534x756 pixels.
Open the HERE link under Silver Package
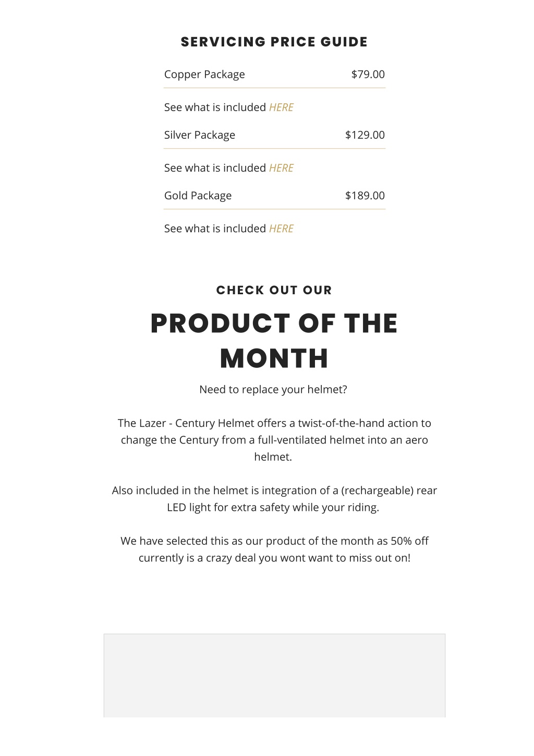pos(281,168)
